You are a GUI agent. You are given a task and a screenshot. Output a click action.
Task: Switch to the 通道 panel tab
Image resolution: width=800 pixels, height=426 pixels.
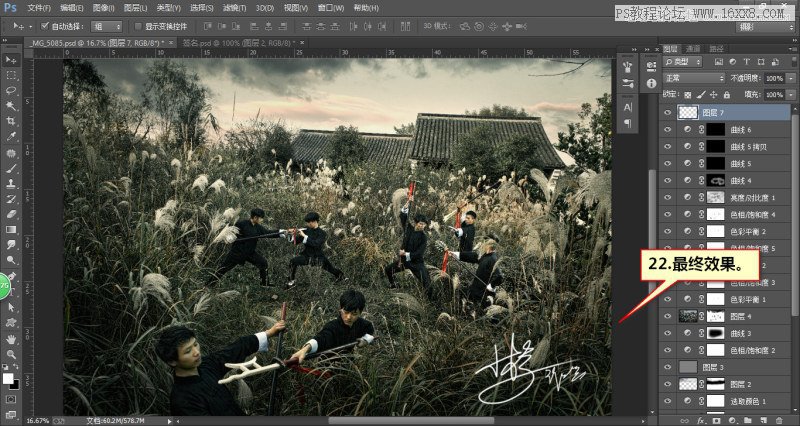tap(692, 49)
